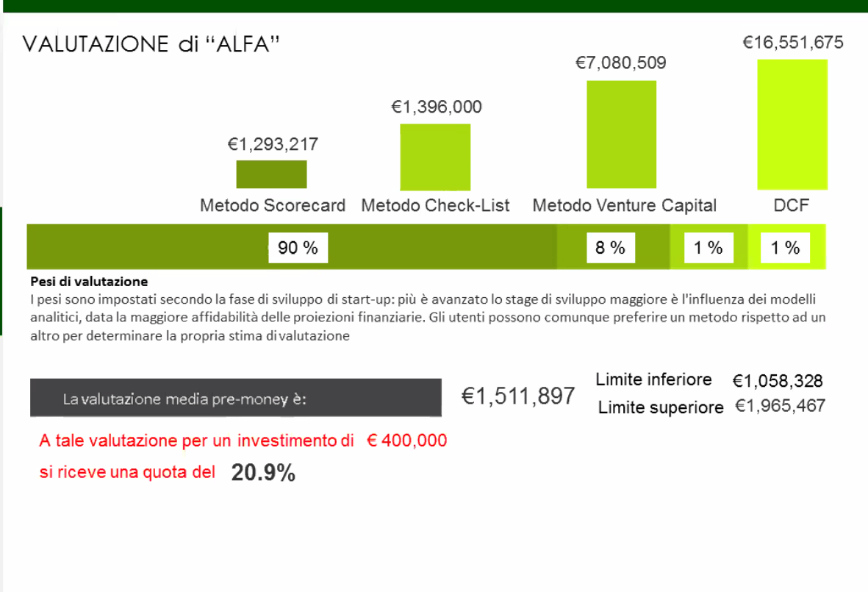The image size is (868, 592).
Task: Click the Pesi di valutazione heading
Action: pos(89,282)
